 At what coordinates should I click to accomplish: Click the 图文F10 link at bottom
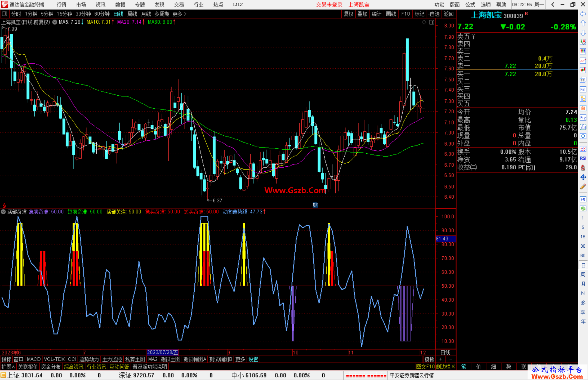[x=425, y=367]
